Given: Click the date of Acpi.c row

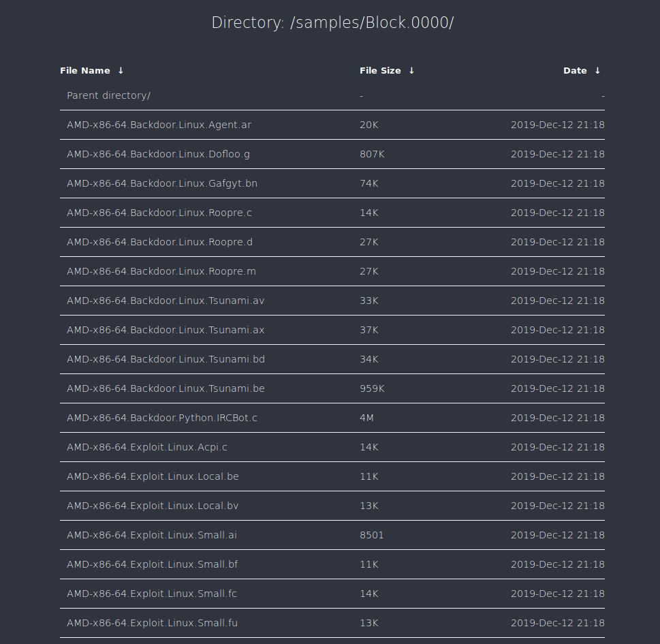Looking at the screenshot, I should tap(558, 447).
